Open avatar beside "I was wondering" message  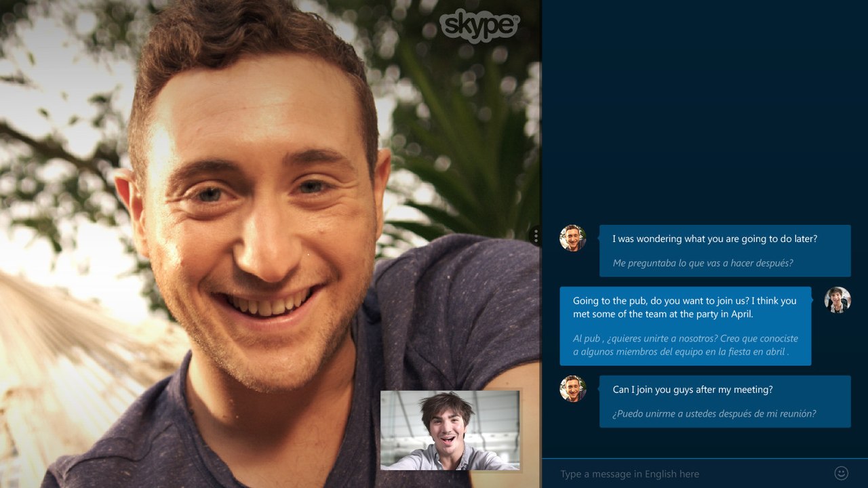point(572,238)
